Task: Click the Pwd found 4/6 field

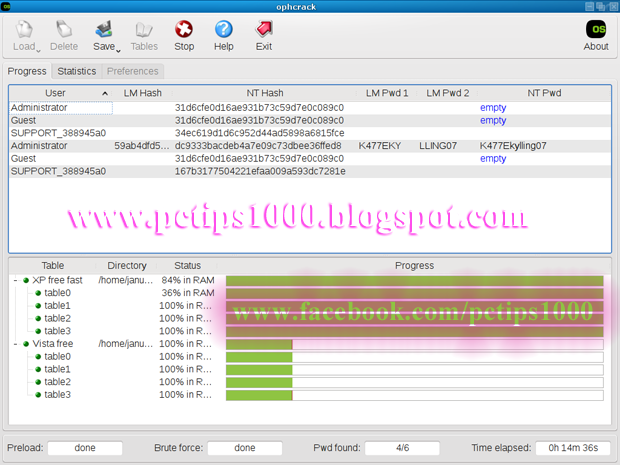Action: pos(402,448)
